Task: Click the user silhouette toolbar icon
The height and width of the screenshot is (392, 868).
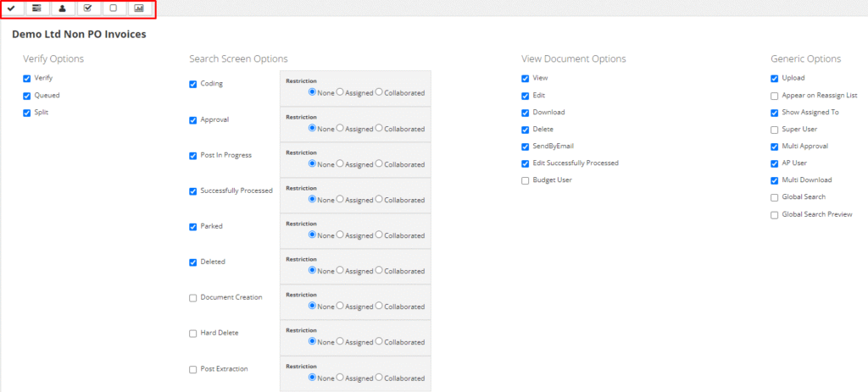Action: click(x=63, y=8)
